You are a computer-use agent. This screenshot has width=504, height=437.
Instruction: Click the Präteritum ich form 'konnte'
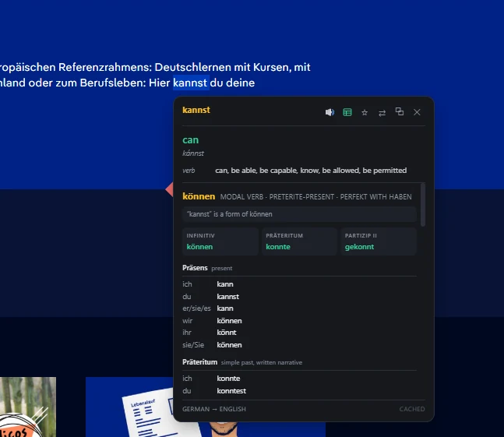[x=228, y=379]
